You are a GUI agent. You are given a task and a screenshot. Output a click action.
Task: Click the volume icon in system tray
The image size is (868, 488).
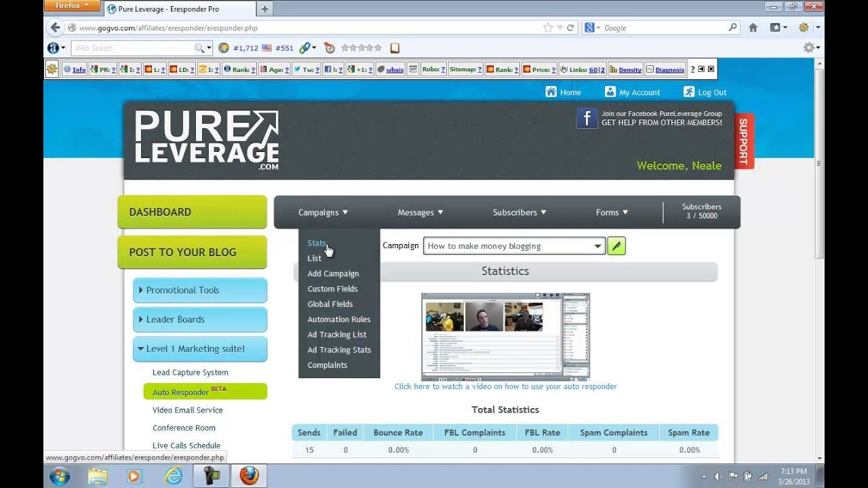pos(717,476)
